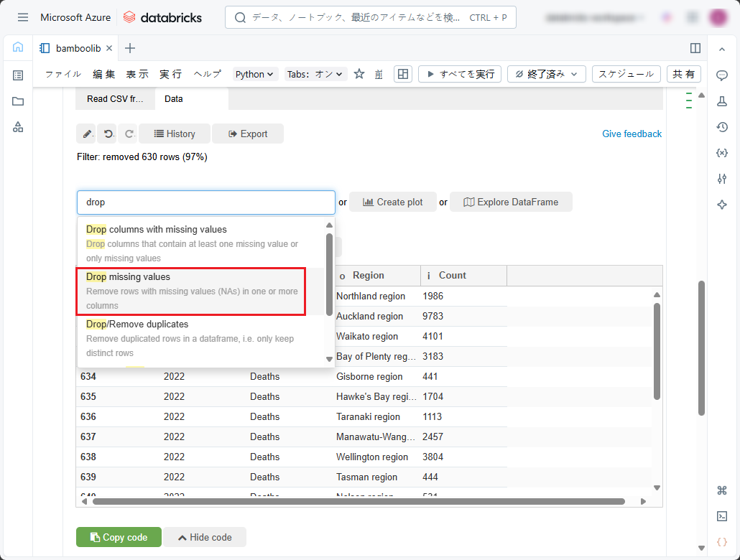Image resolution: width=740 pixels, height=560 pixels.
Task: Click the undo arrow icon
Action: click(x=106, y=134)
